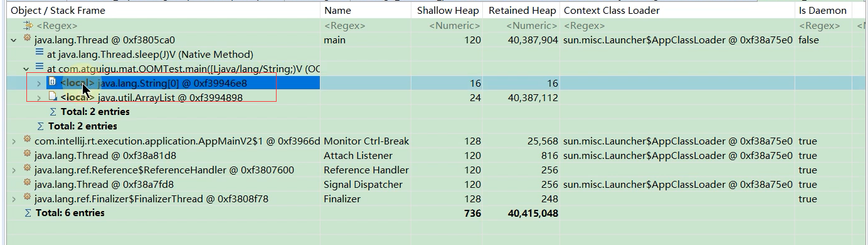Viewport: 868px width, 245px height.
Task: Click retained heap value 40,387,904
Action: pyautogui.click(x=532, y=40)
